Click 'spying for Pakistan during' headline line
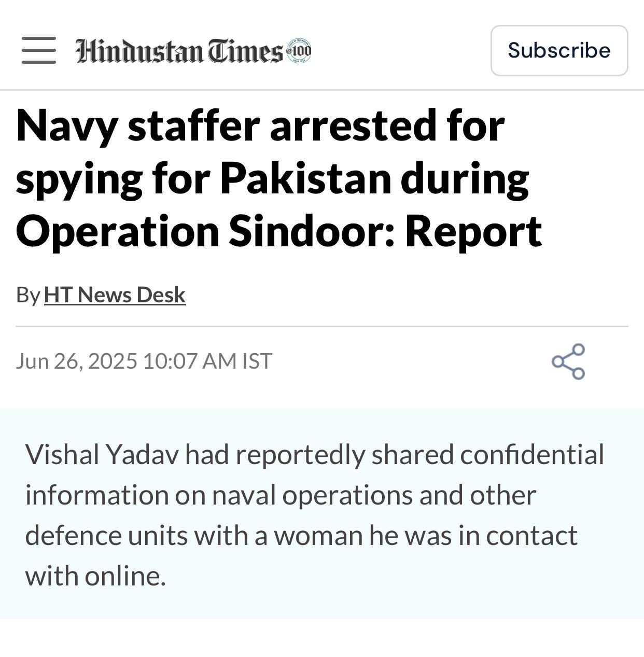 [272, 178]
